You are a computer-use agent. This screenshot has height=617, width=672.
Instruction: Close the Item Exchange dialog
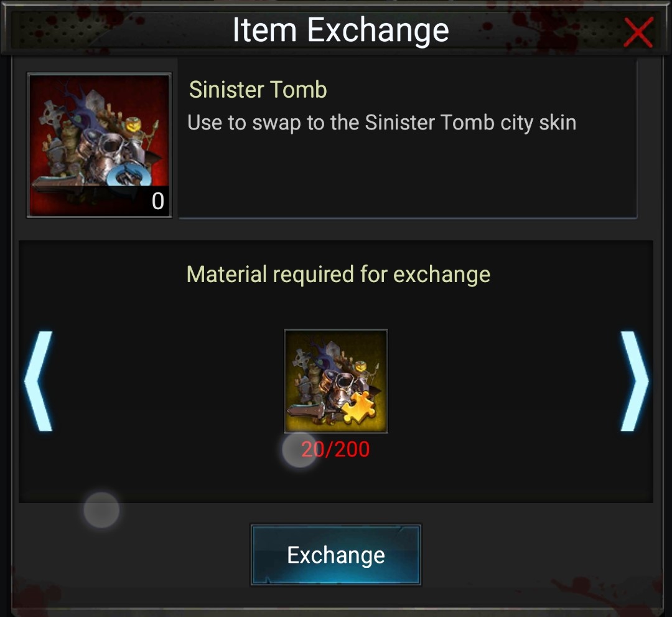click(x=638, y=32)
